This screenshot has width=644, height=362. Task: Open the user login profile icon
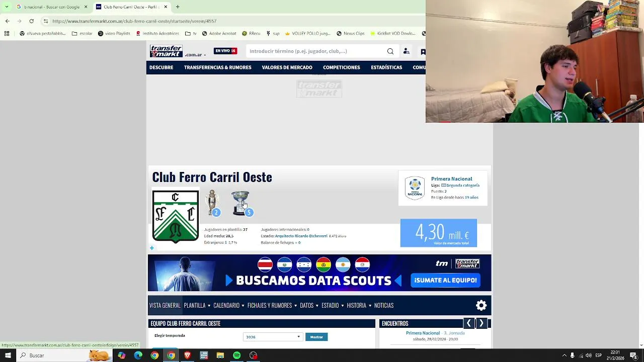tap(407, 51)
